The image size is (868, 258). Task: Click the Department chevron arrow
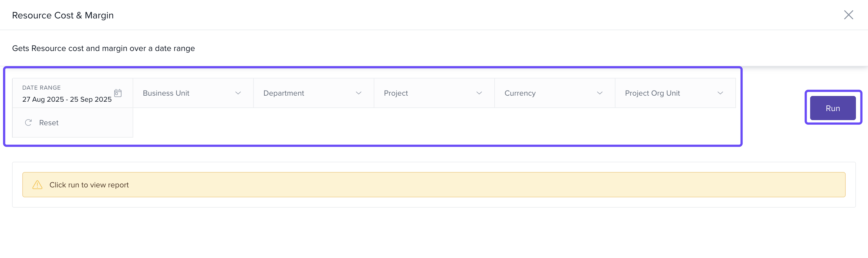359,93
